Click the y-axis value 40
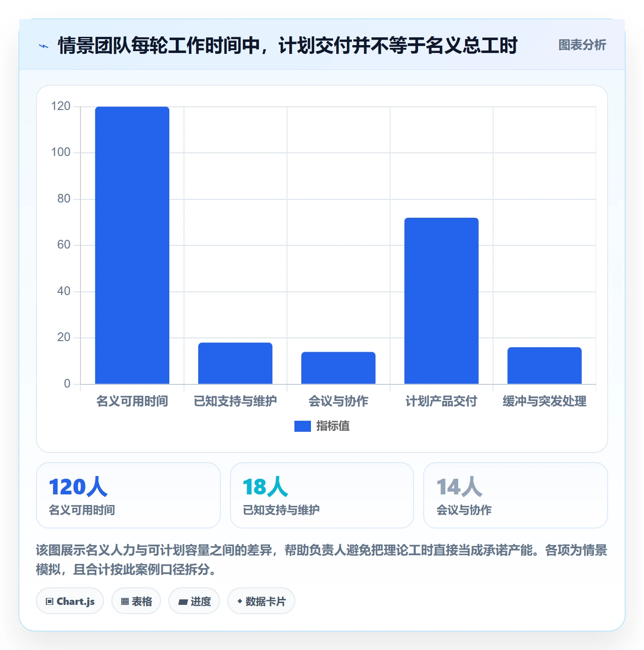This screenshot has height=650, width=644. pyautogui.click(x=64, y=291)
